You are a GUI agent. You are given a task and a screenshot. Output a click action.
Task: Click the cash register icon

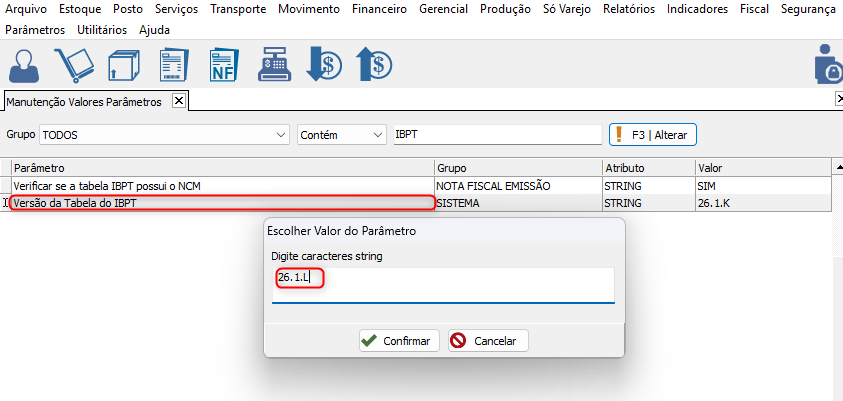click(x=275, y=65)
